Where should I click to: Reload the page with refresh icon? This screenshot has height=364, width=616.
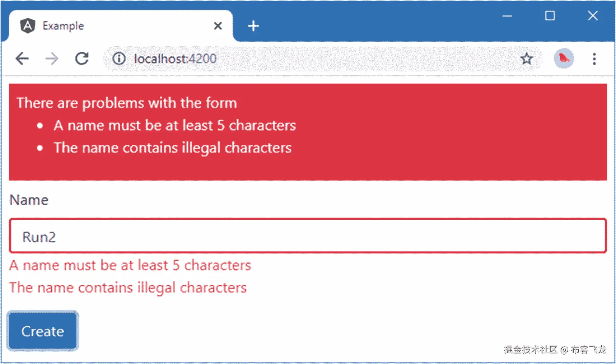[82, 59]
